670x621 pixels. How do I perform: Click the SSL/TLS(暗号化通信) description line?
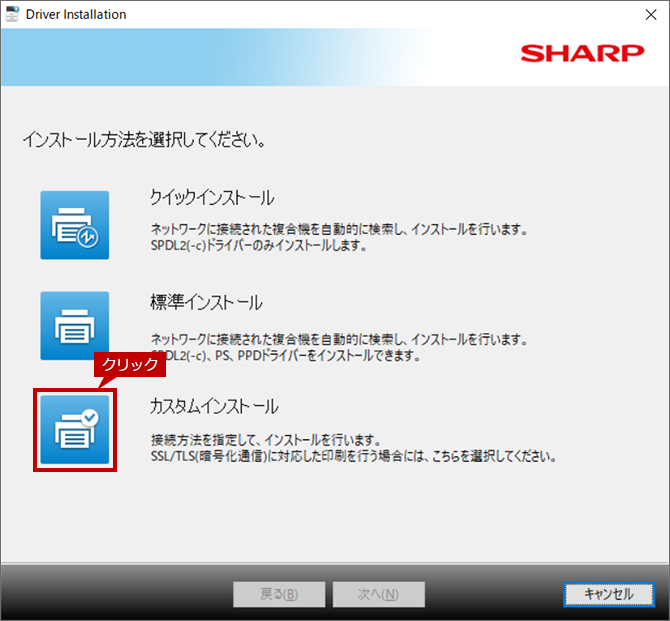[x=354, y=456]
